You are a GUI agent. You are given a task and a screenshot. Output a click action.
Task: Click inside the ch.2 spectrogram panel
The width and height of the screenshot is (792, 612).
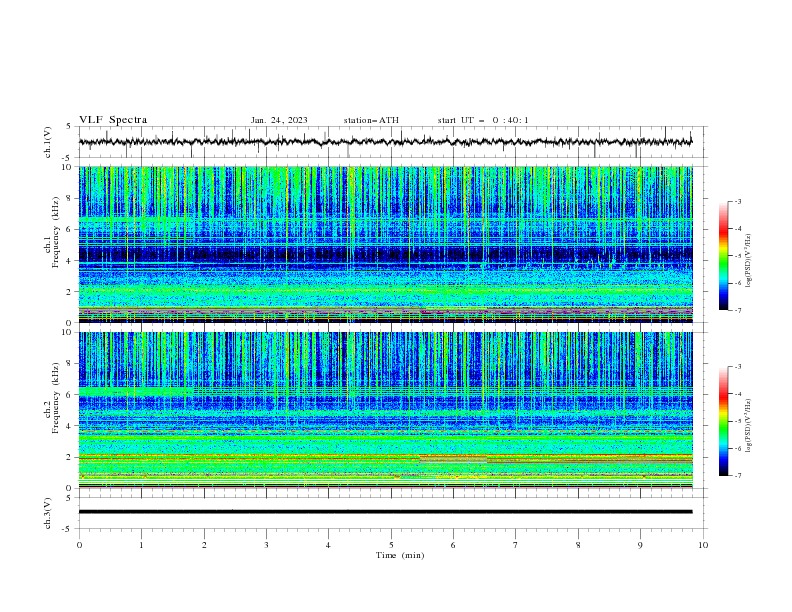coord(385,410)
